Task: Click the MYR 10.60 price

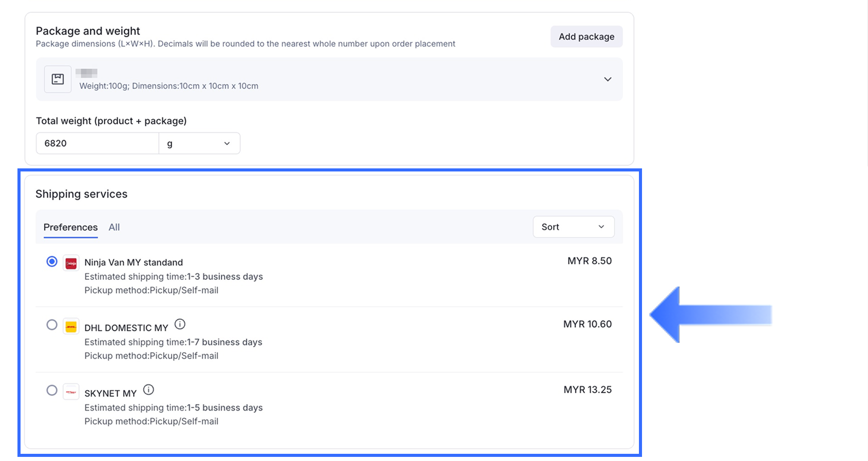Action: click(588, 324)
